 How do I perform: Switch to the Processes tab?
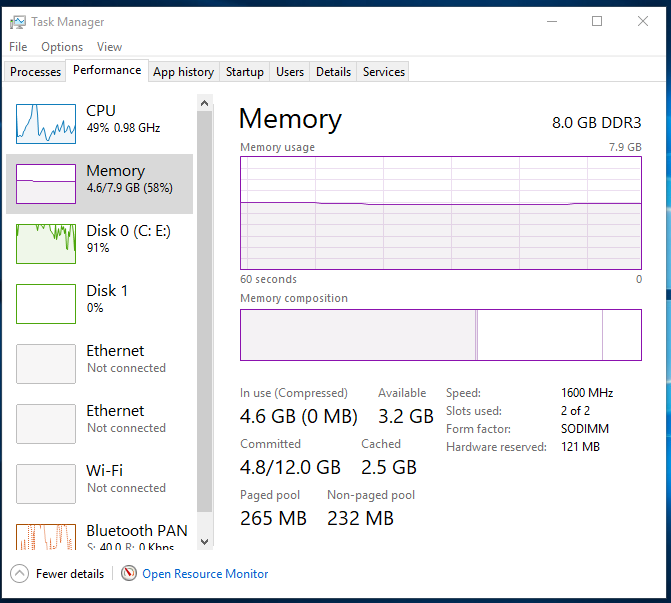[x=36, y=72]
